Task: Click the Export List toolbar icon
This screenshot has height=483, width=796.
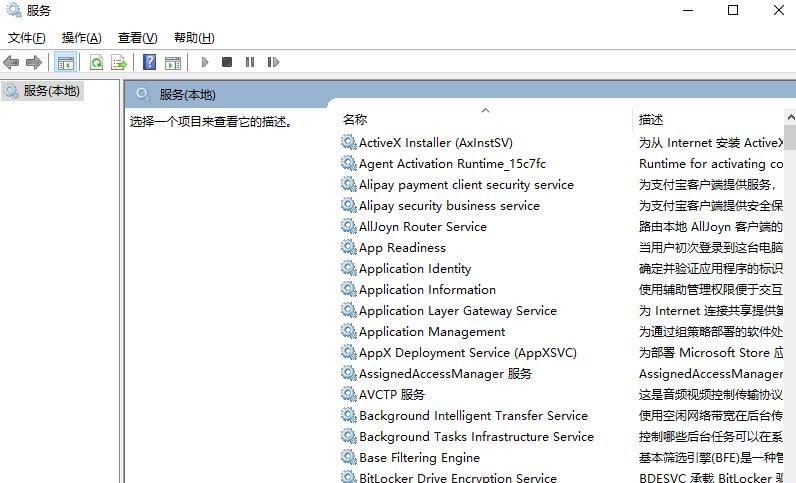Action: [x=119, y=62]
